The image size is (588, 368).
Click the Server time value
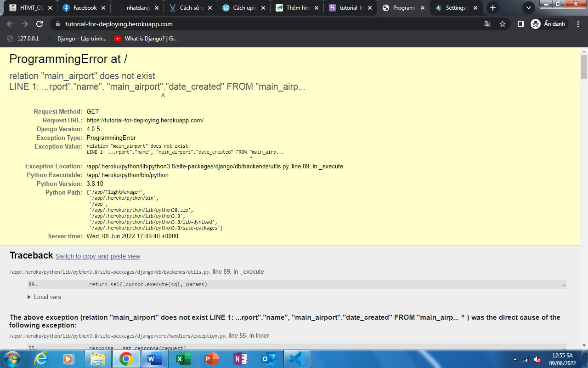point(132,236)
